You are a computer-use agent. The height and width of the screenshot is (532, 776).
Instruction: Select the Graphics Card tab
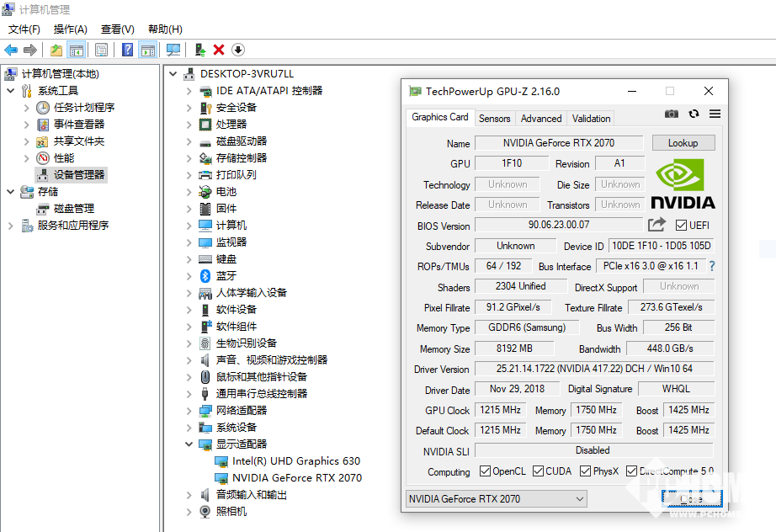[x=440, y=117]
